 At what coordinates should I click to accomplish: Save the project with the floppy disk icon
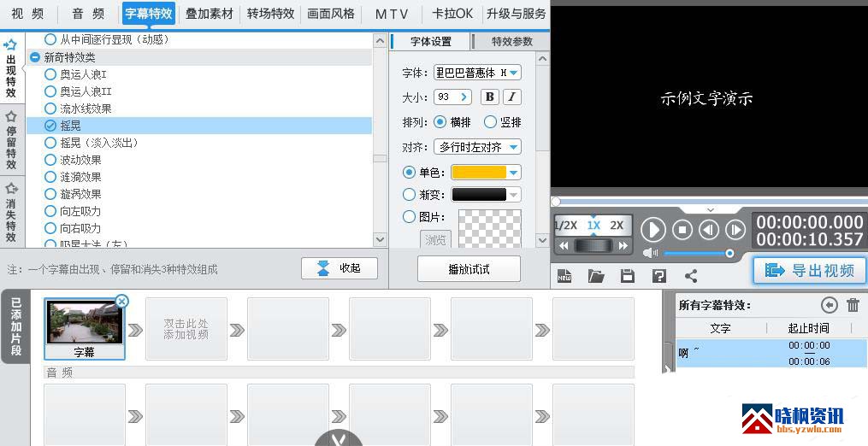click(x=627, y=276)
